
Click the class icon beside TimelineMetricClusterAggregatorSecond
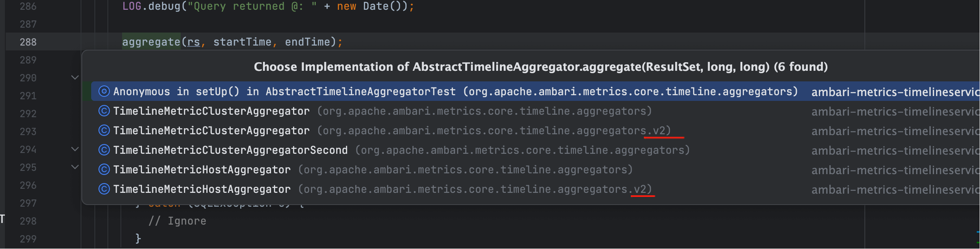click(104, 150)
